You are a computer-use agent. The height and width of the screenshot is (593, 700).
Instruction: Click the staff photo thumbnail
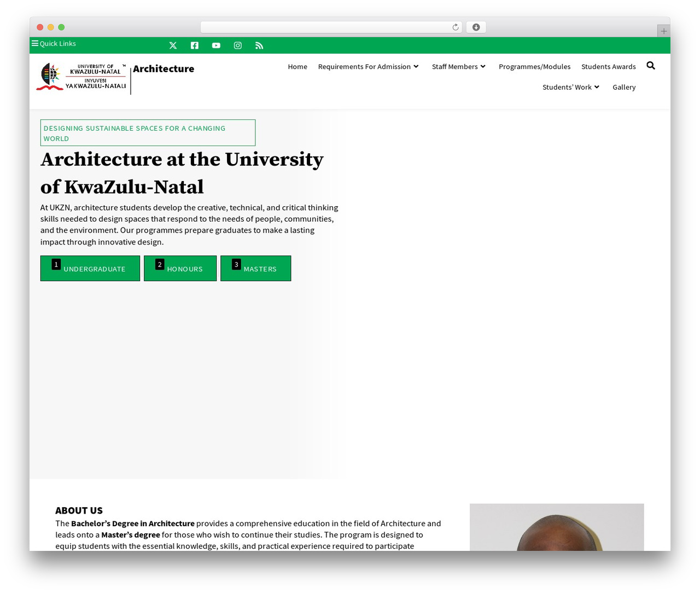tap(557, 527)
